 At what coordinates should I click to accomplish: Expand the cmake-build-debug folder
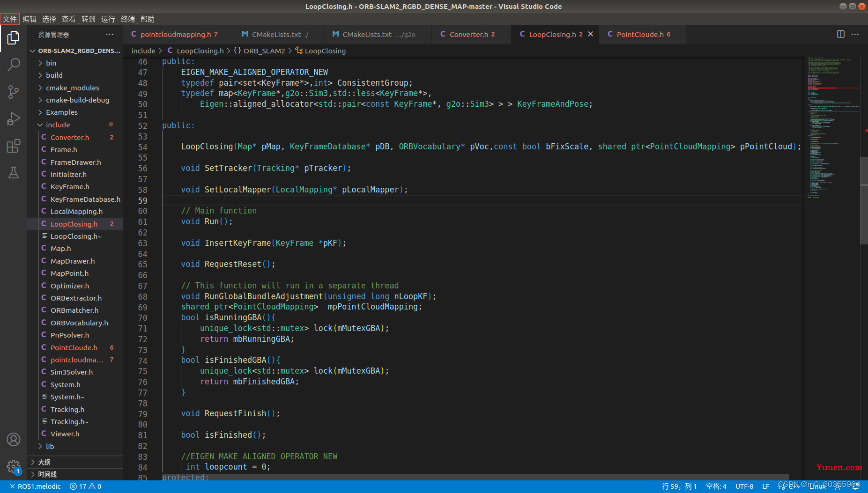click(75, 100)
